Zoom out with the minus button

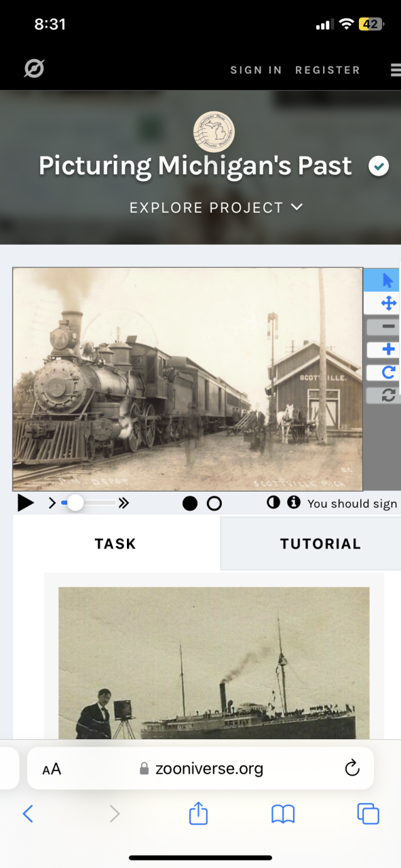[387, 326]
